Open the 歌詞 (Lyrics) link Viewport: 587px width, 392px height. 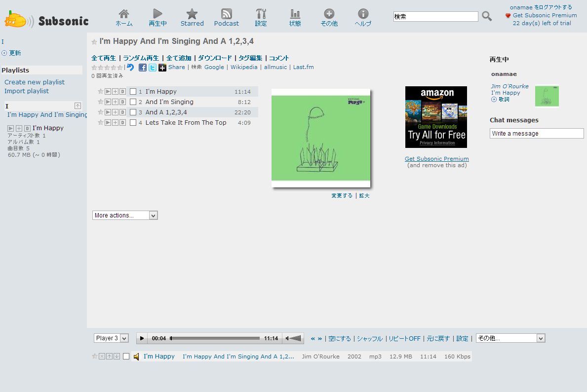504,100
